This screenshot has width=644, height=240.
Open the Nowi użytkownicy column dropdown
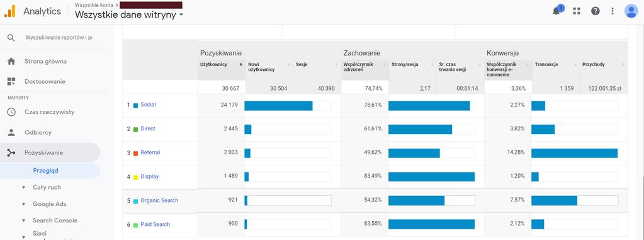point(289,64)
